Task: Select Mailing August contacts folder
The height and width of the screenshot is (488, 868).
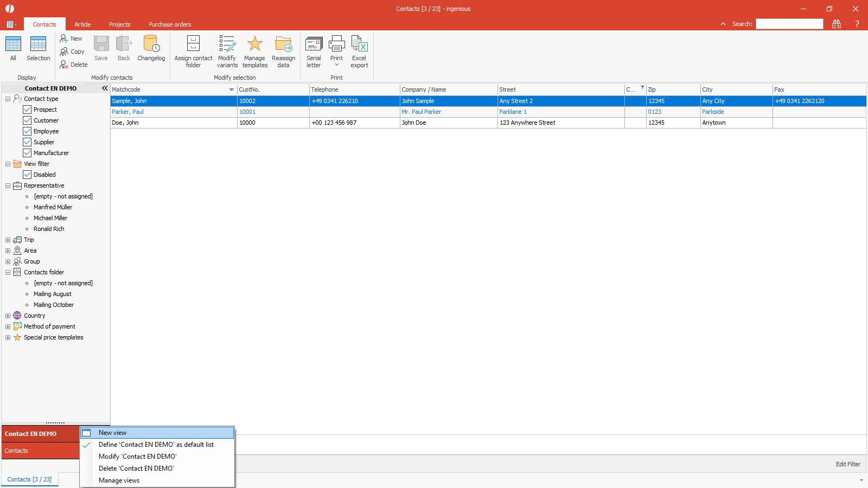Action: tap(53, 294)
